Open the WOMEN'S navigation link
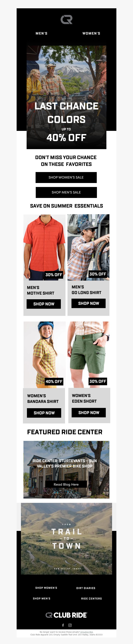Image resolution: width=133 pixels, height=644 pixels. pos(91,33)
